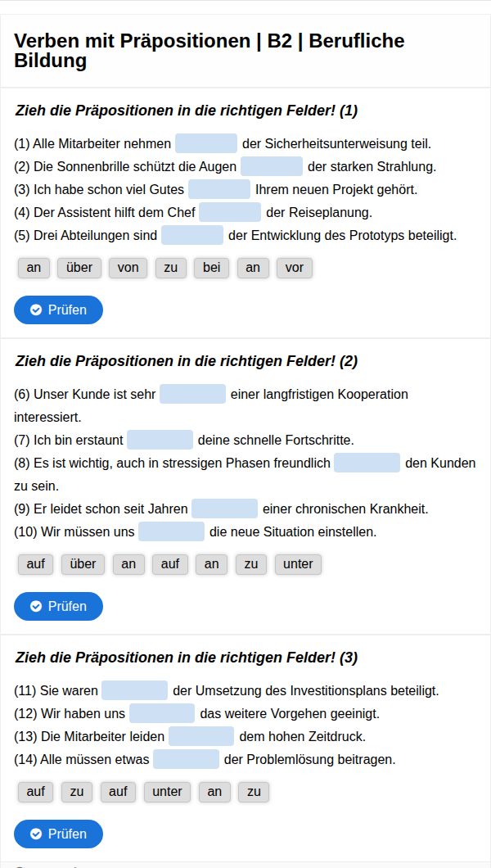Click the "an" chip in exercise (3)
The height and width of the screenshot is (868, 491).
tap(214, 792)
